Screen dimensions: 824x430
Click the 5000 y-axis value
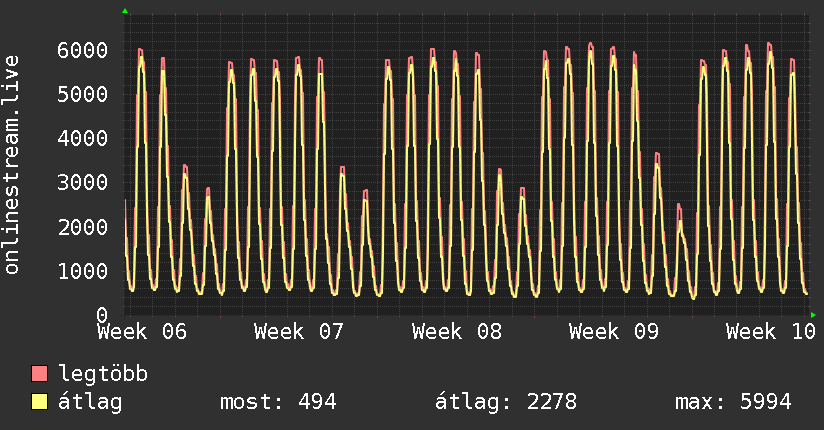point(83,95)
